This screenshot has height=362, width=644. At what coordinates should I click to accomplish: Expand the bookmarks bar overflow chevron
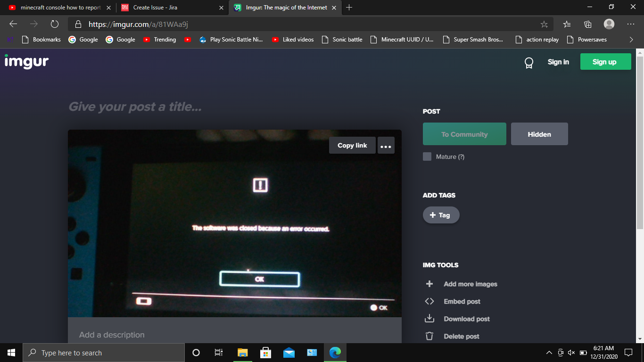coord(631,40)
